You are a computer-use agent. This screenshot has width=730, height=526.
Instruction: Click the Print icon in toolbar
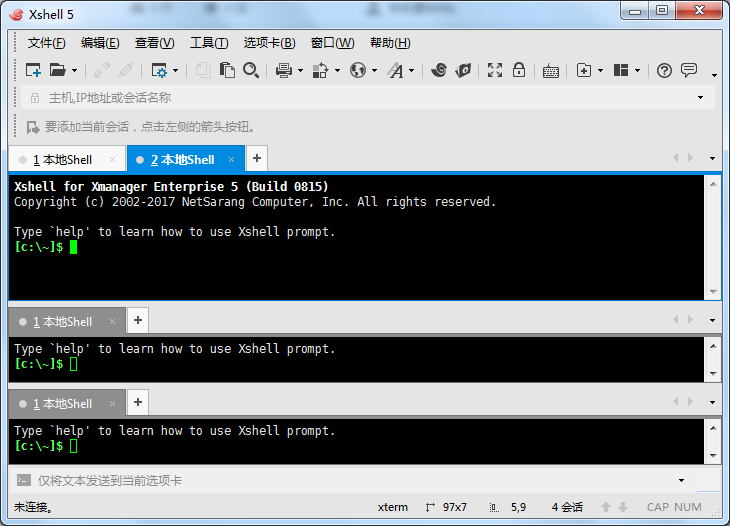[284, 70]
